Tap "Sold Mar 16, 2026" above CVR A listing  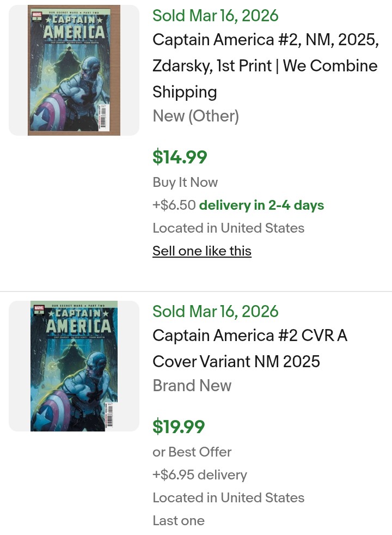pyautogui.click(x=215, y=312)
